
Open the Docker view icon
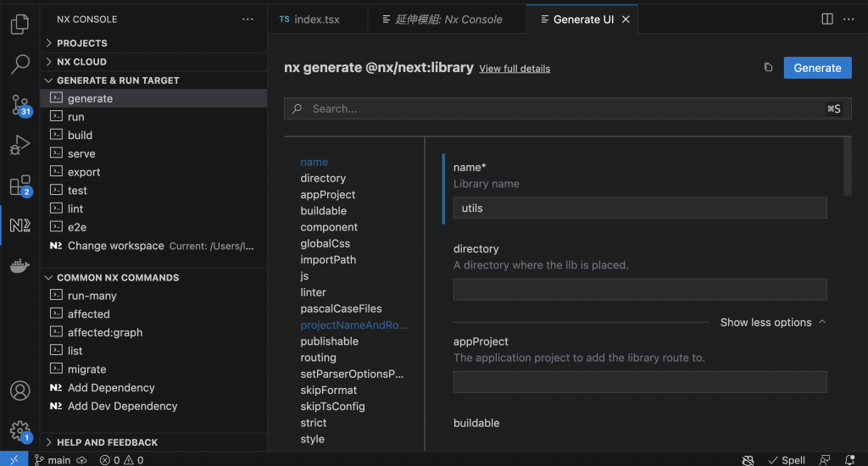[x=19, y=265]
